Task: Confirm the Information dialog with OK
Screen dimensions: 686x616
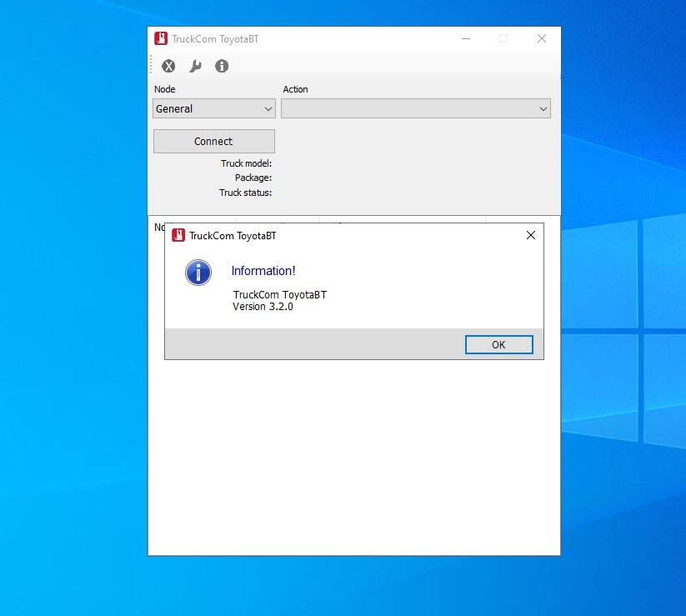Action: [498, 345]
